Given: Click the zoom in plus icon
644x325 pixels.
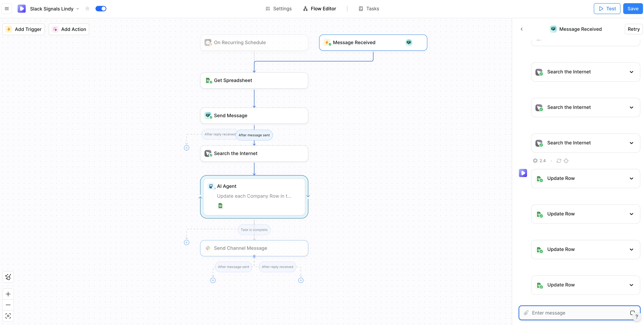Looking at the screenshot, I should [x=8, y=294].
